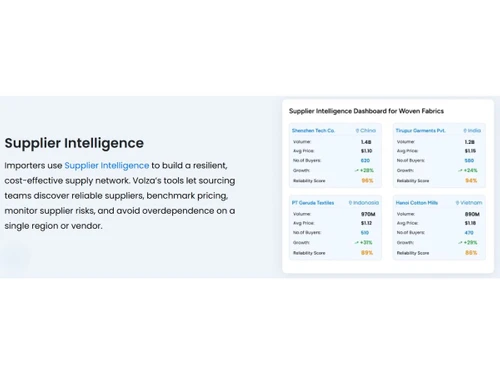
Task: Select the 96% reliability score value
Action: pyautogui.click(x=367, y=181)
